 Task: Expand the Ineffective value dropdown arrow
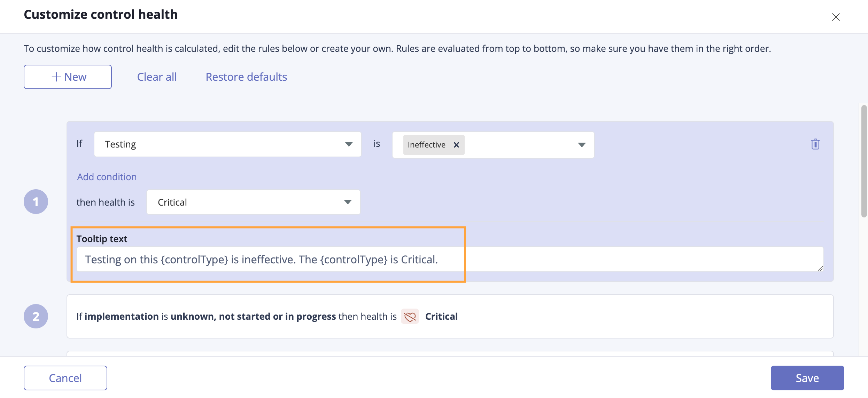(x=582, y=145)
